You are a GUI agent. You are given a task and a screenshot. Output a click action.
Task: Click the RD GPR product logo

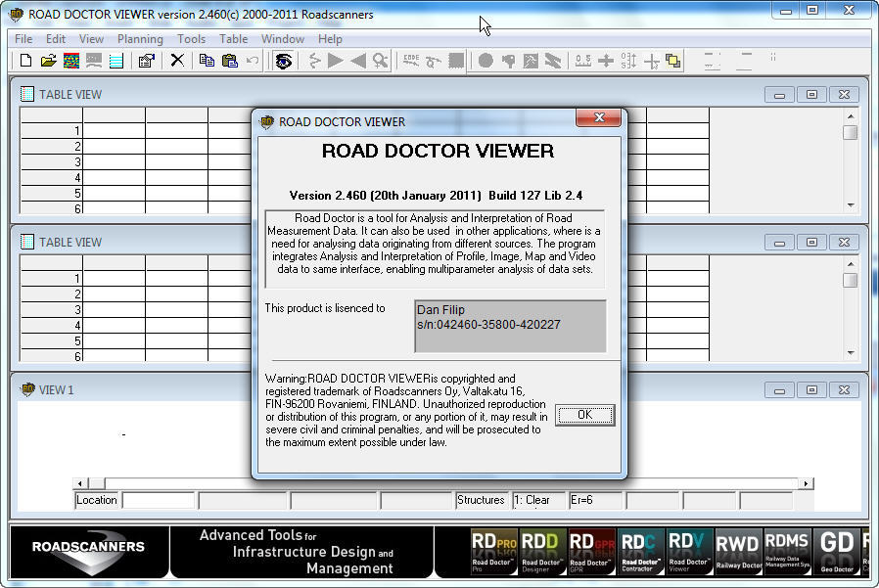coord(591,552)
